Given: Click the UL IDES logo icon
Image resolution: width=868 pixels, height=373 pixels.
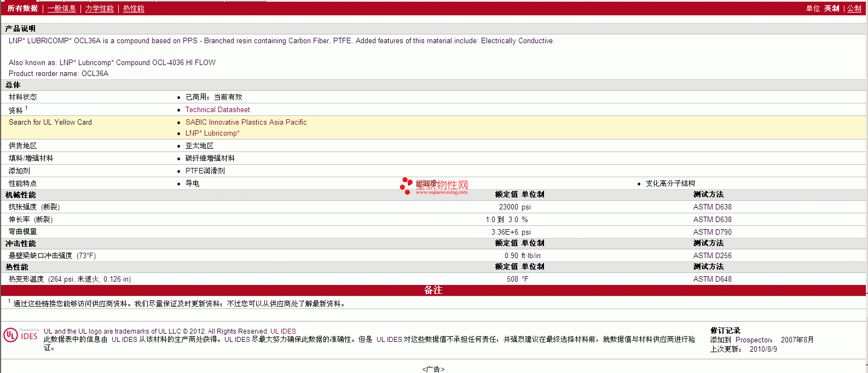Looking at the screenshot, I should (21, 335).
